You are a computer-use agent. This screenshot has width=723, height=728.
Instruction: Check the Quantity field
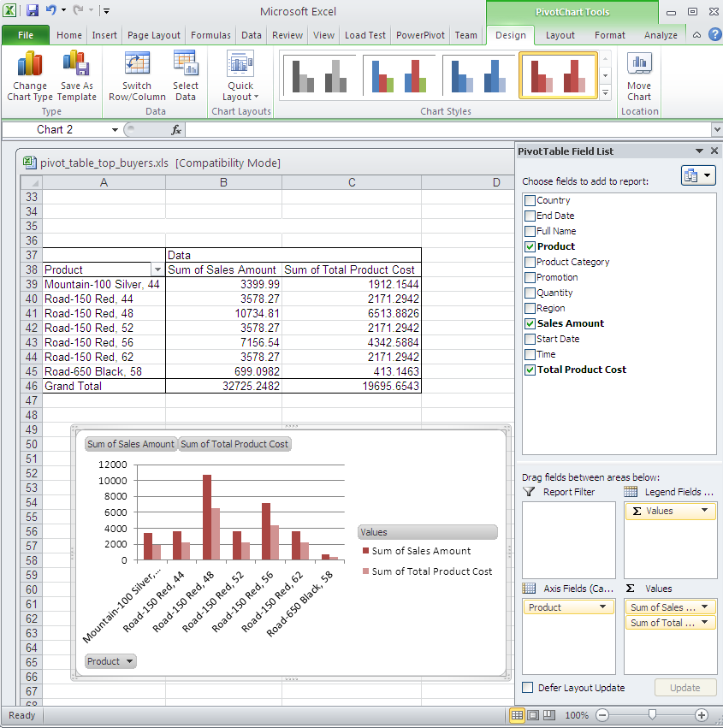point(530,293)
